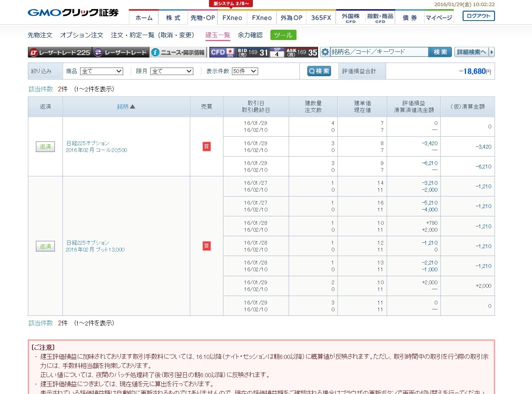Open the レーザートレード launcher button

pyautogui.click(x=121, y=53)
